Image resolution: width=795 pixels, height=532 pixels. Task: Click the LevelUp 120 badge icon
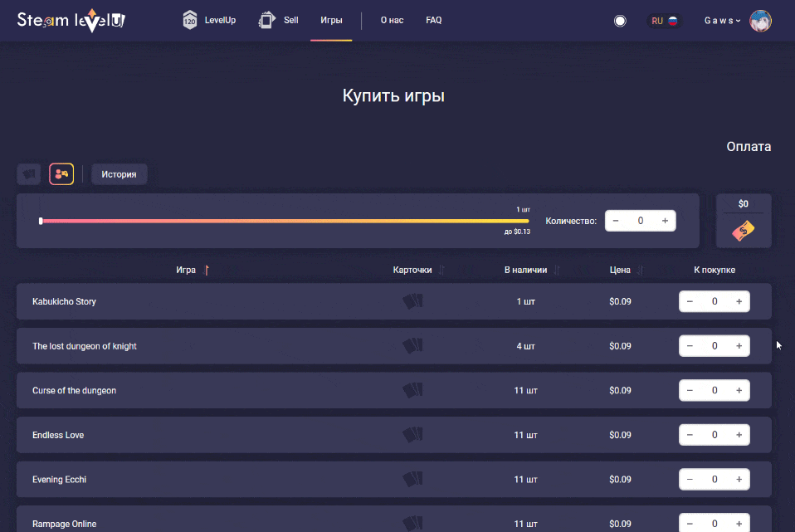(189, 19)
